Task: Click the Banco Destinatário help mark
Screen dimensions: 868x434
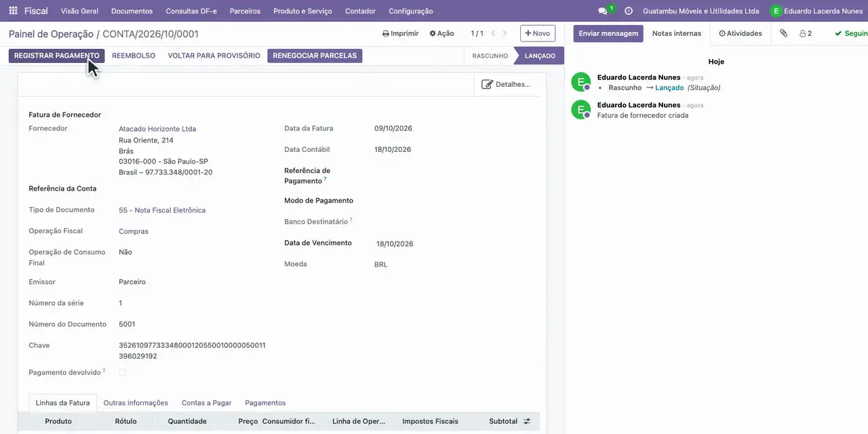Action: click(351, 220)
